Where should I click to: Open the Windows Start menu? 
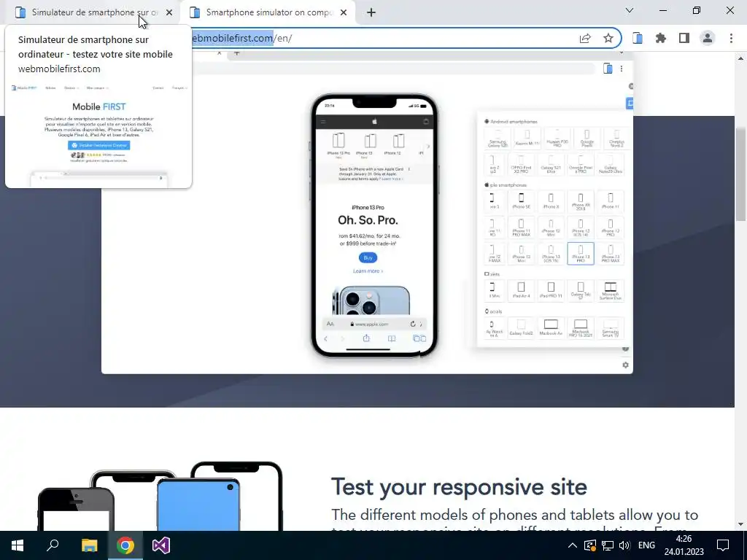(18, 545)
